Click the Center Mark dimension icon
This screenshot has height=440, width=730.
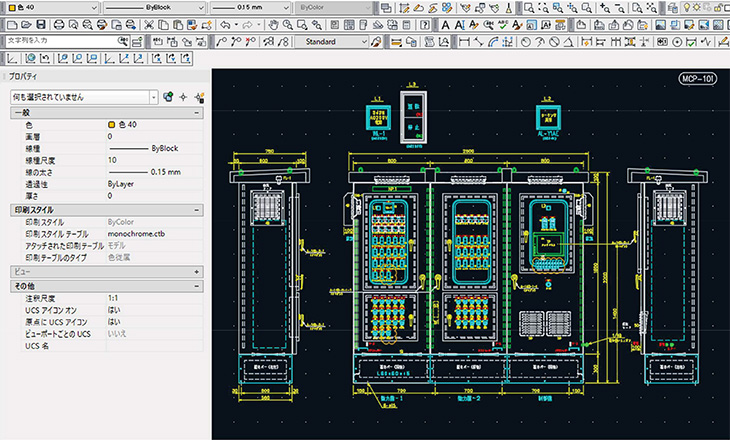(x=677, y=42)
